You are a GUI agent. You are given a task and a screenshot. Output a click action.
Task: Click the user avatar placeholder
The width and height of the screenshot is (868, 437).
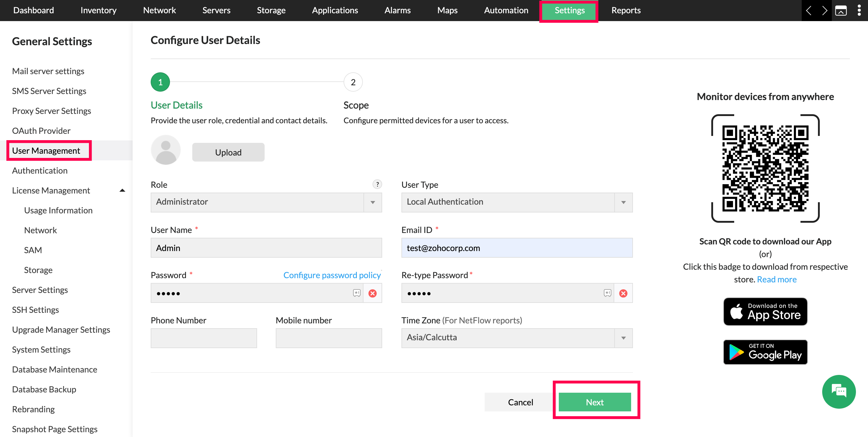pyautogui.click(x=165, y=150)
